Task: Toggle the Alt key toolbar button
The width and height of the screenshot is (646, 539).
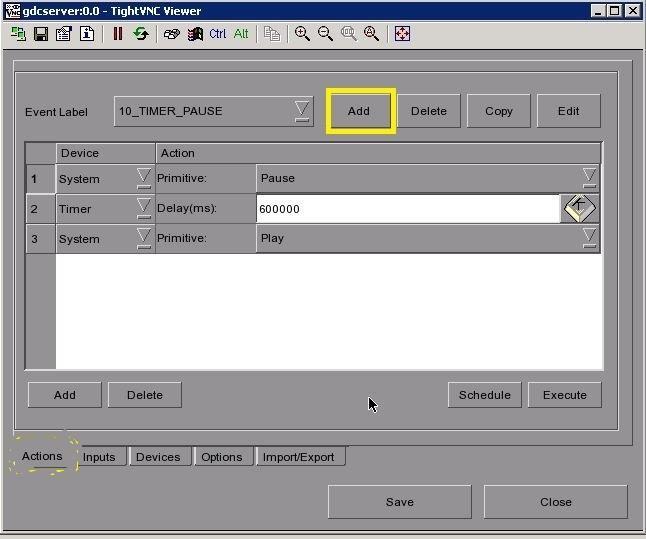Action: (241, 33)
